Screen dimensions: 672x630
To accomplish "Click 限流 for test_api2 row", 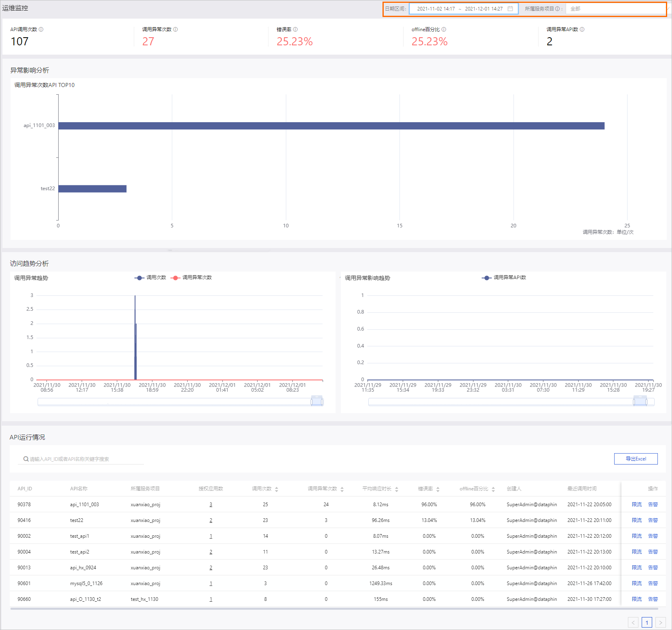I will pos(637,552).
